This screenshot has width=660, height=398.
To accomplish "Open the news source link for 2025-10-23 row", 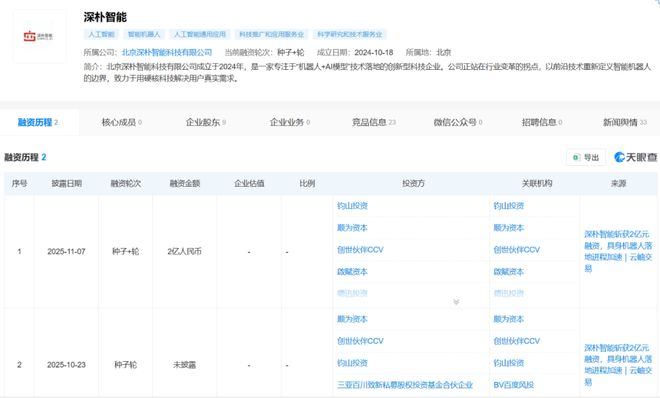I will click(x=618, y=365).
